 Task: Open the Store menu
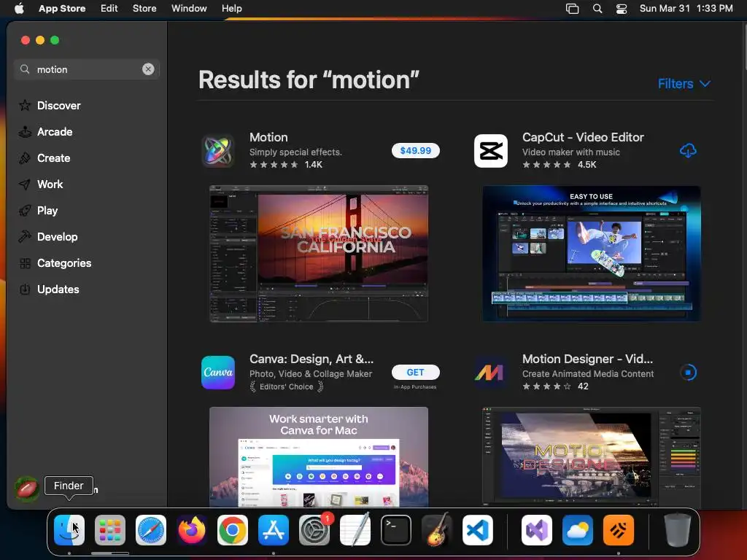click(x=144, y=8)
